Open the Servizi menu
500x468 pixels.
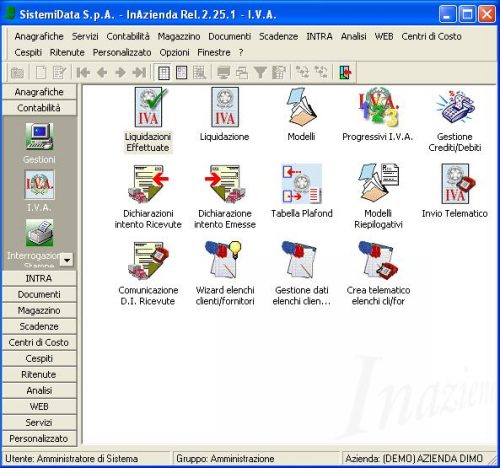click(x=85, y=36)
